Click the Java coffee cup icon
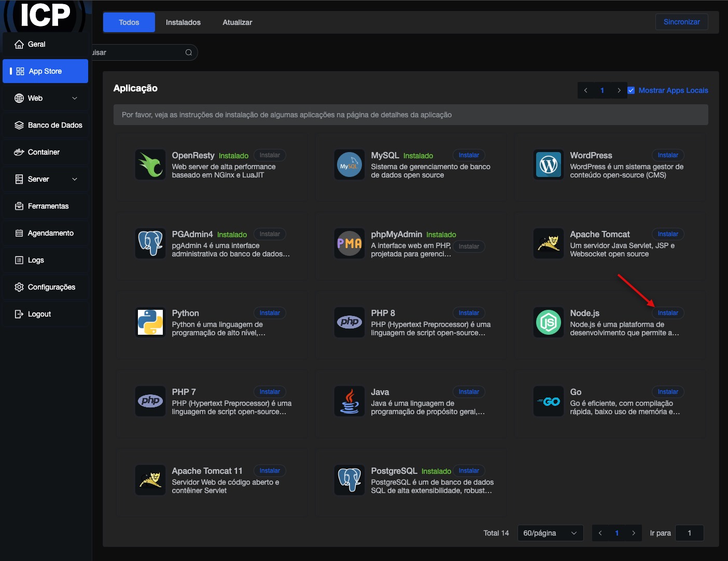Image resolution: width=728 pixels, height=561 pixels. pyautogui.click(x=349, y=401)
